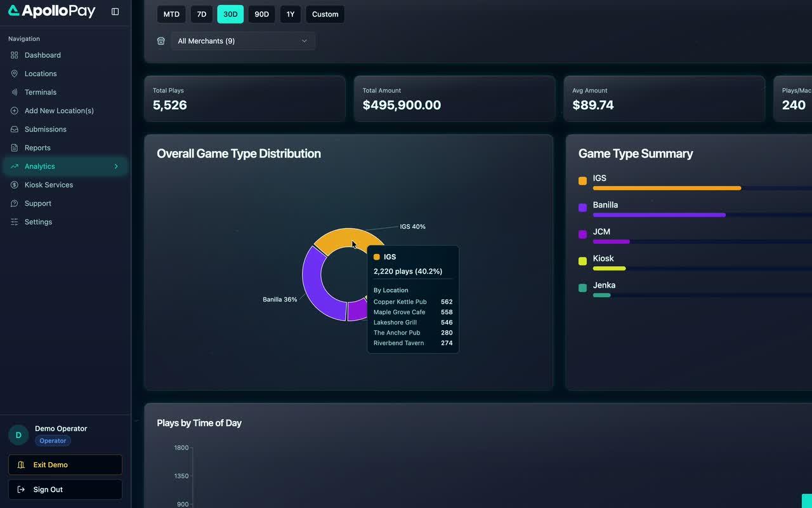Click the Avg Amount $89.74 value
This screenshot has height=508, width=812.
click(x=593, y=105)
